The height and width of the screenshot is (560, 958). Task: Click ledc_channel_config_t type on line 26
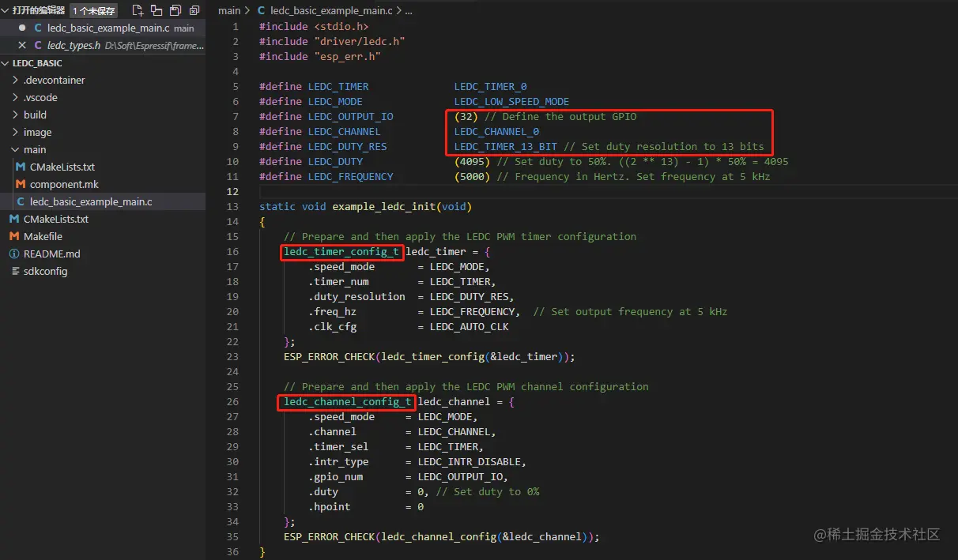(x=348, y=401)
